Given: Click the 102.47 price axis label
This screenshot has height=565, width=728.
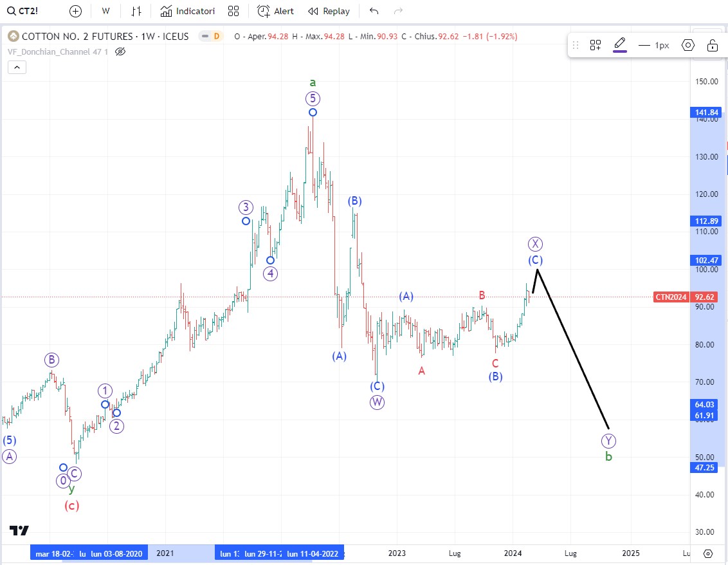Looking at the screenshot, I should click(x=707, y=260).
